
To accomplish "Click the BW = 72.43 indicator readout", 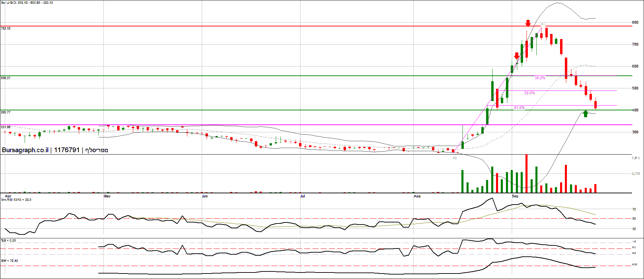I will (x=10, y=261).
